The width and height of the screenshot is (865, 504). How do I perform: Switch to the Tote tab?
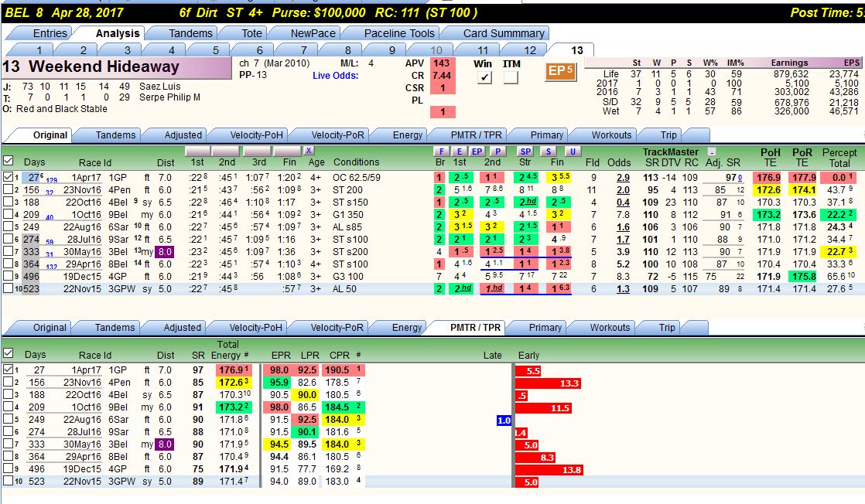pos(251,33)
